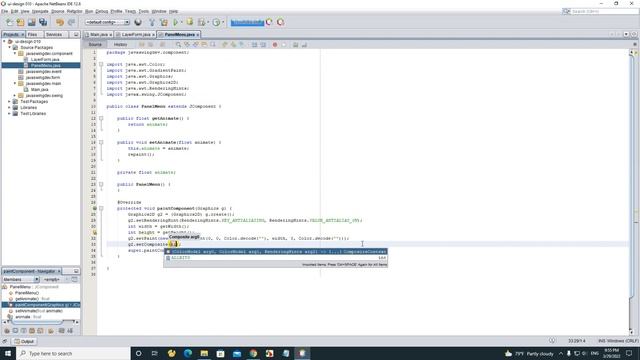Expand the Libraries node

coord(10,107)
